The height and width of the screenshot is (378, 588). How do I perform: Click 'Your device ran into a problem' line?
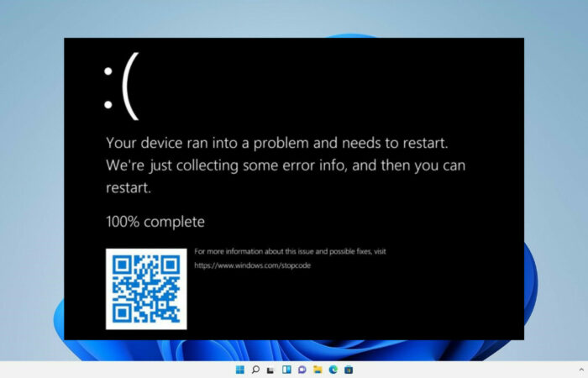click(x=276, y=143)
